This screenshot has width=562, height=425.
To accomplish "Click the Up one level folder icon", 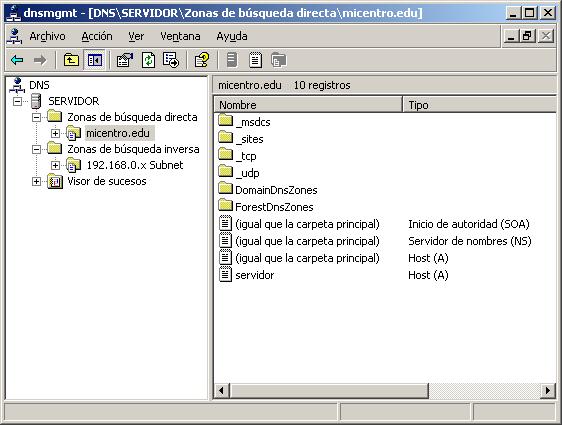I will [71, 60].
